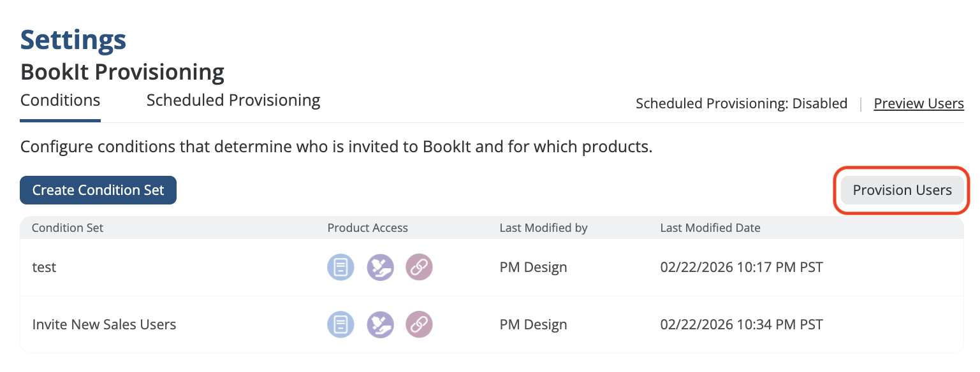Click PM Design in the test row

[x=533, y=268]
